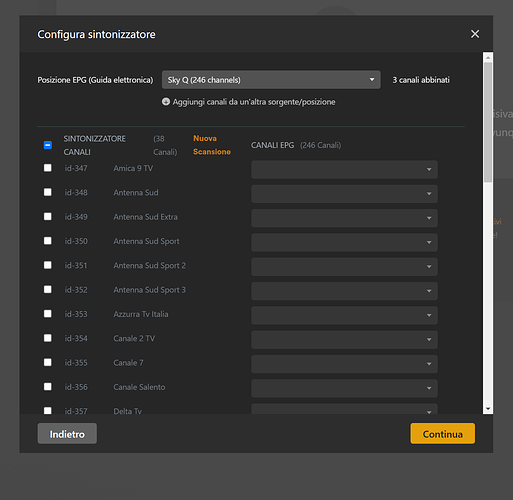
Task: Click the scrollbar up arrow
Action: [x=488, y=57]
